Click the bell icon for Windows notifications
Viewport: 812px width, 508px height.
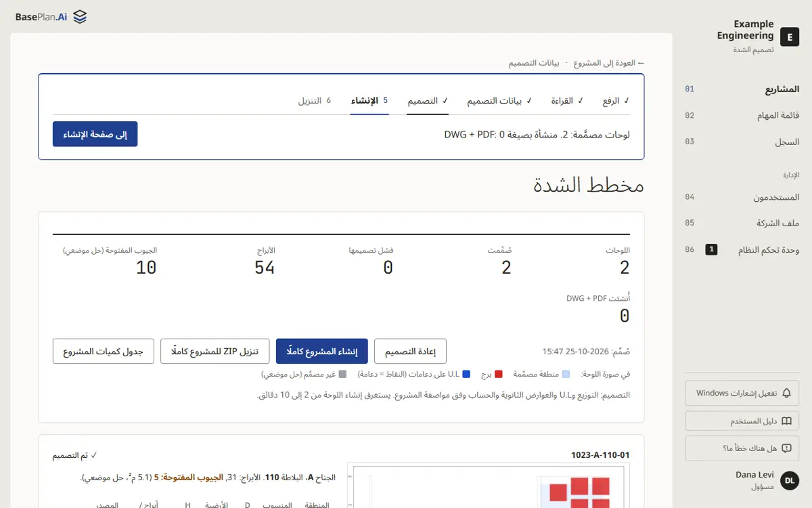tap(786, 393)
